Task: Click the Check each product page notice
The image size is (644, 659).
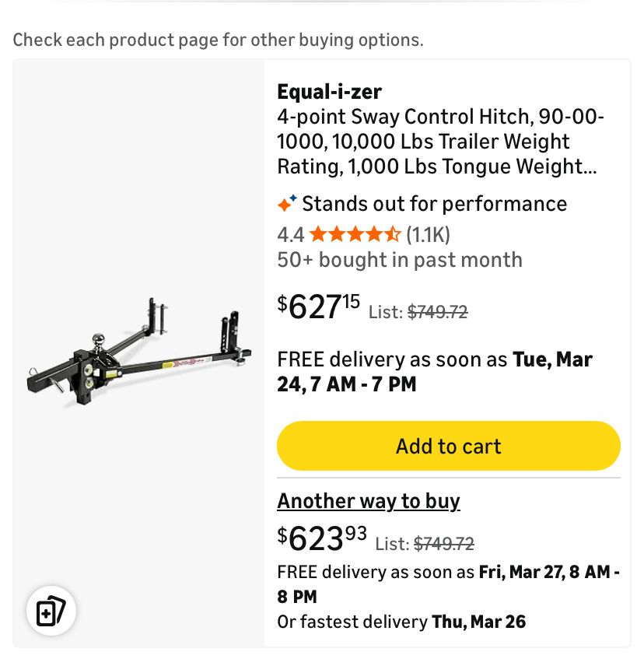Action: pyautogui.click(x=218, y=40)
